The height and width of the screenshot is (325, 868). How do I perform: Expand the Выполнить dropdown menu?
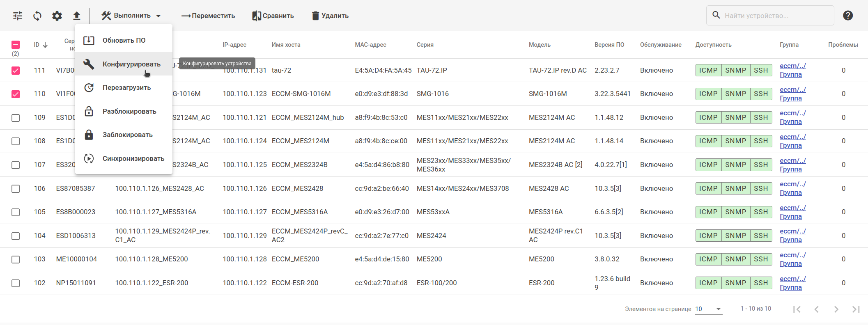pyautogui.click(x=131, y=16)
